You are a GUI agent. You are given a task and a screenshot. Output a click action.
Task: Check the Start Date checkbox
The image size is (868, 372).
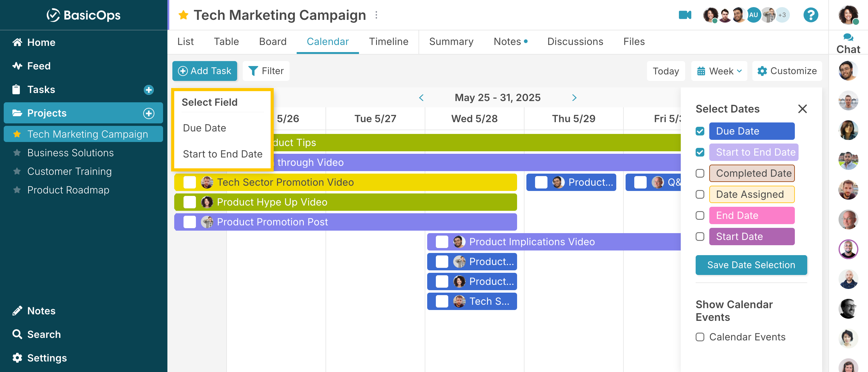coord(700,237)
